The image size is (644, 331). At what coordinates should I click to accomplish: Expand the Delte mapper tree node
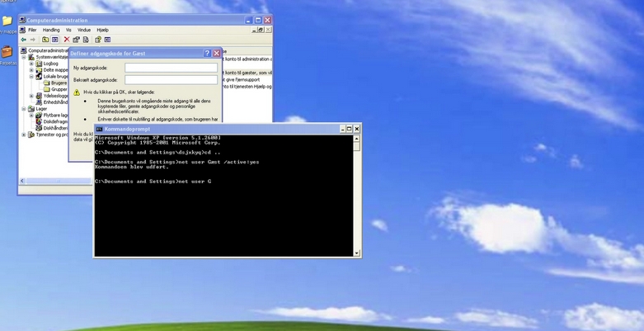click(31, 70)
